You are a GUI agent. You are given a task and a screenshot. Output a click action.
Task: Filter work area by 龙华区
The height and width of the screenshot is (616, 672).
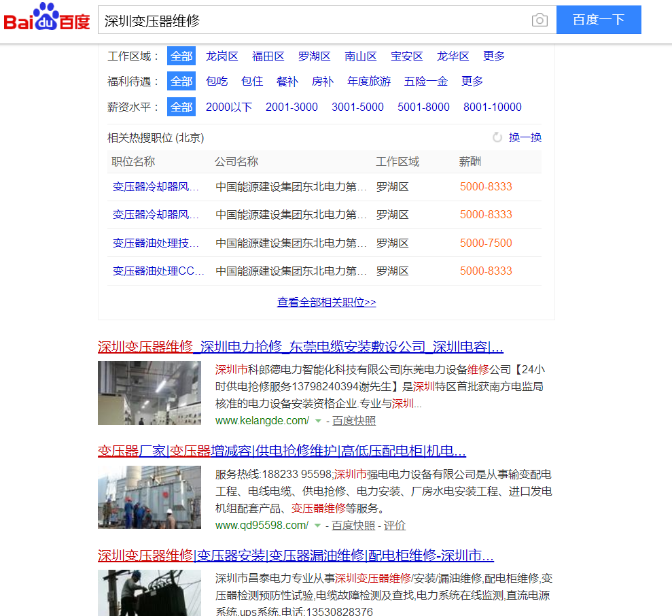(453, 56)
